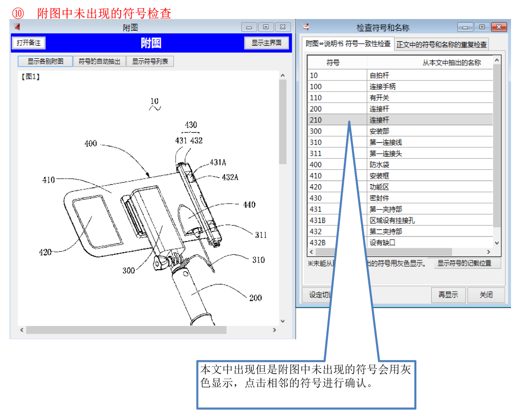This screenshot has height=416, width=532.
Task: Click the 附图 window title bar app icon
Action: pos(17,27)
